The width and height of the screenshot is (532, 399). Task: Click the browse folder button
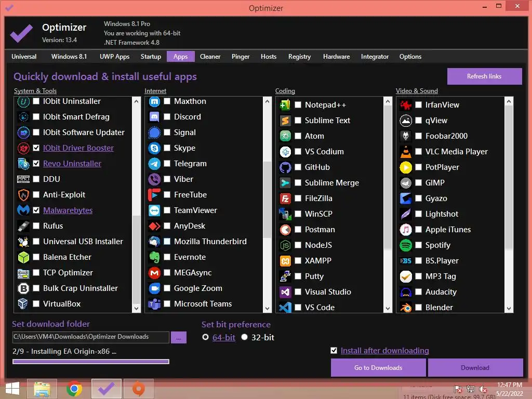179,338
